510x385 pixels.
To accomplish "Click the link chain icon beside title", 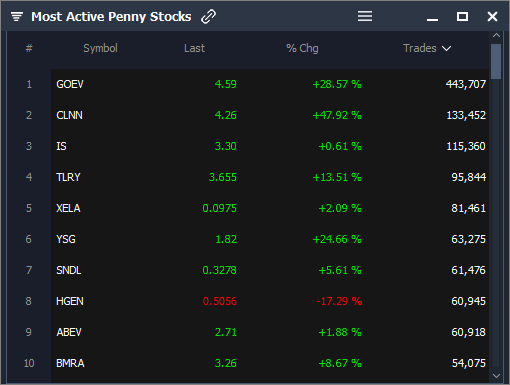I will pos(208,16).
